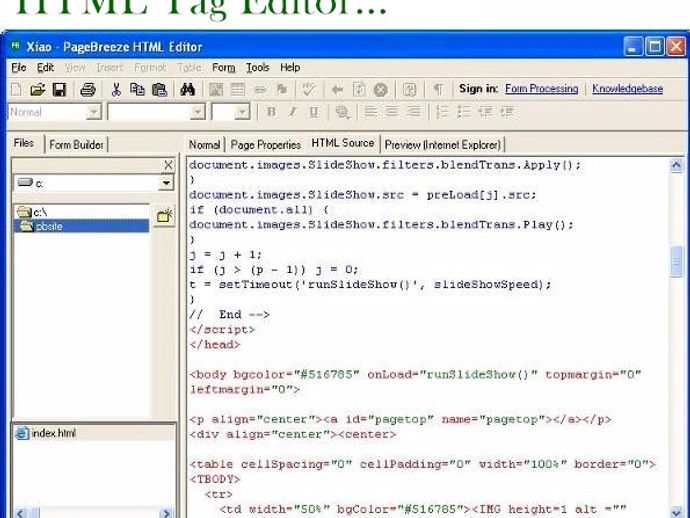Viewport: 690px width, 518px height.
Task: Open the c: drive selector dropdown
Action: coord(166,183)
